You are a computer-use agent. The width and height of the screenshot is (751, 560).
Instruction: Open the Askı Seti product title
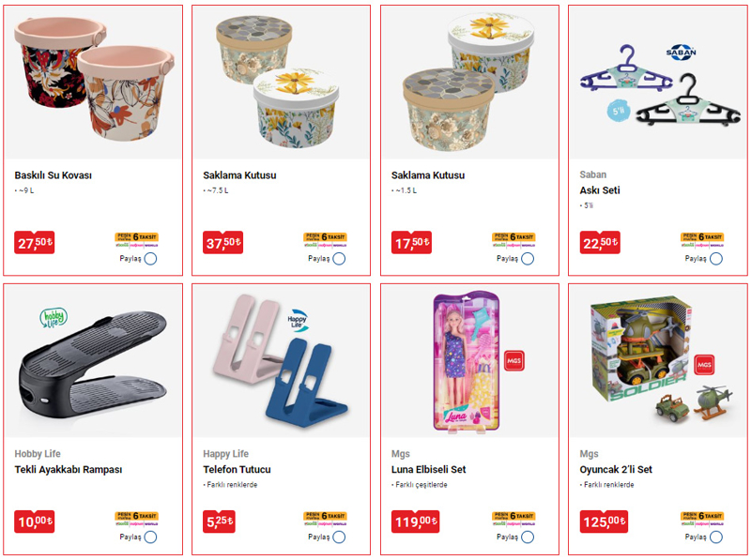click(600, 190)
